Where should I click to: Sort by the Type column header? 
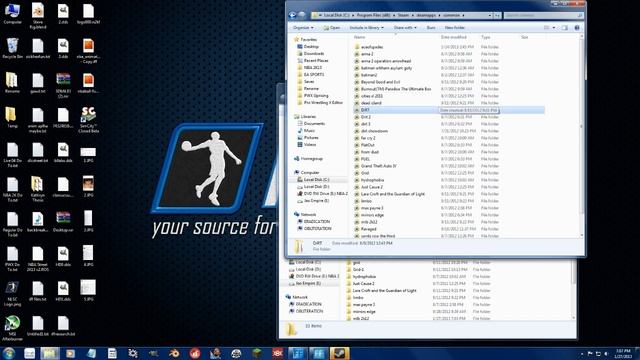(485, 37)
